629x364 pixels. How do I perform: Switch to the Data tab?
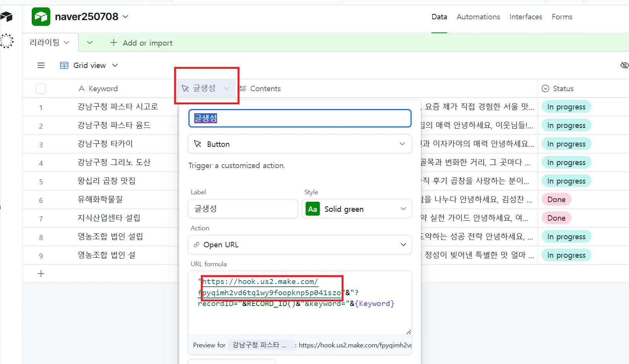[x=439, y=17]
